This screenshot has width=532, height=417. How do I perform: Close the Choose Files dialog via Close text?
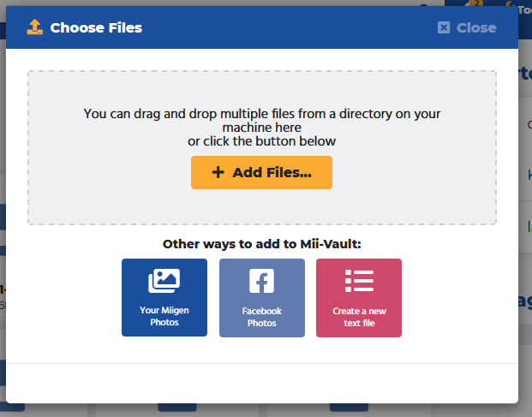click(x=476, y=27)
